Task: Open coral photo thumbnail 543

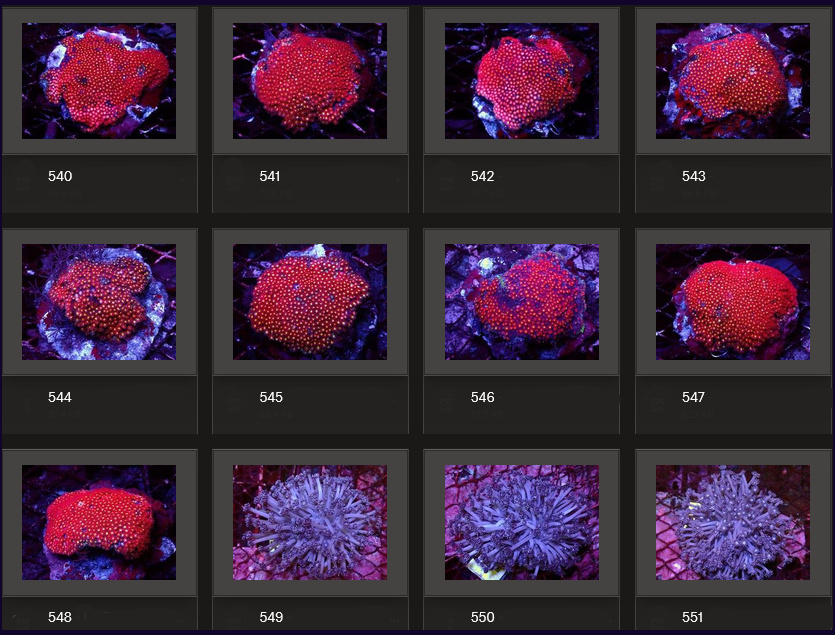Action: pyautogui.click(x=733, y=81)
